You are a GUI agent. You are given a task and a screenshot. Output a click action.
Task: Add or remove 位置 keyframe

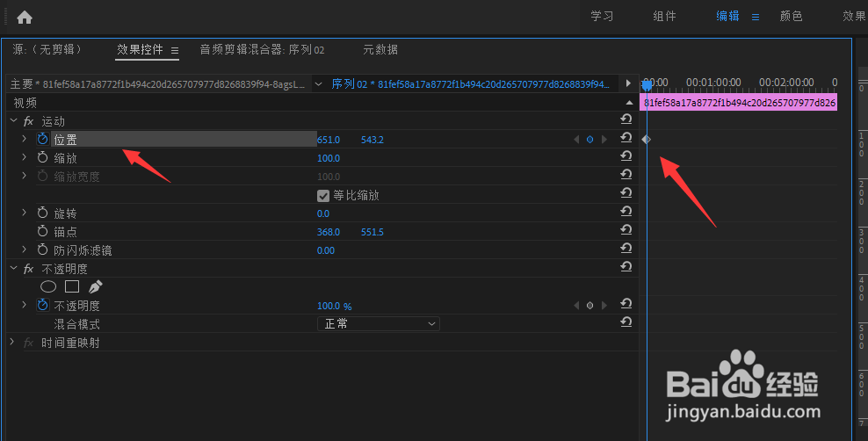590,140
